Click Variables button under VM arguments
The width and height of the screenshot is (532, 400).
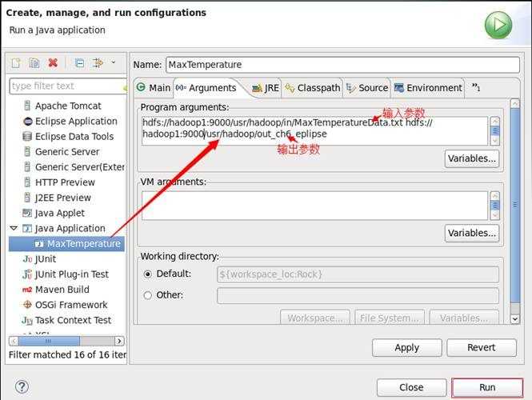click(472, 233)
